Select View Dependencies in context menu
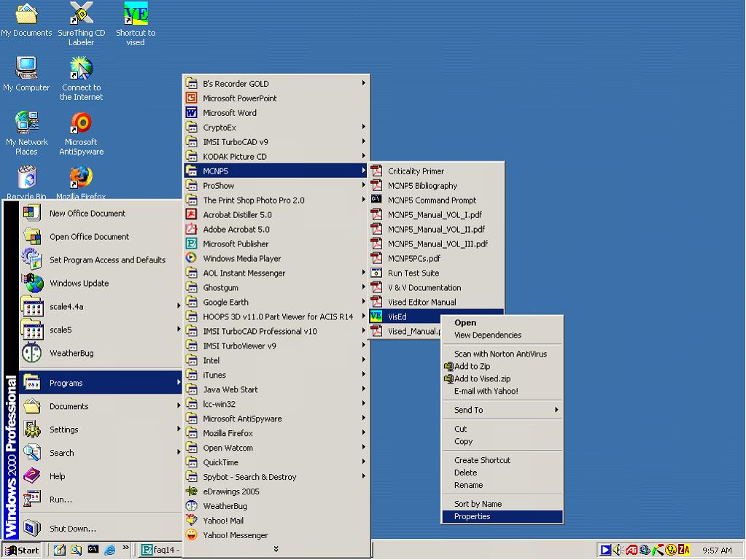The height and width of the screenshot is (560, 746). [x=502, y=335]
